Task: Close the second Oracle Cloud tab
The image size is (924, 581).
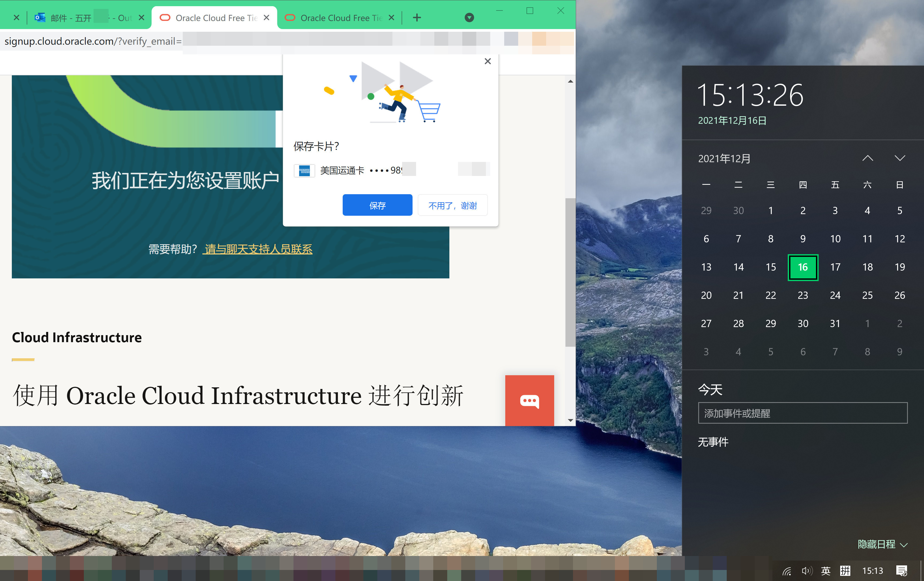Action: tap(391, 18)
